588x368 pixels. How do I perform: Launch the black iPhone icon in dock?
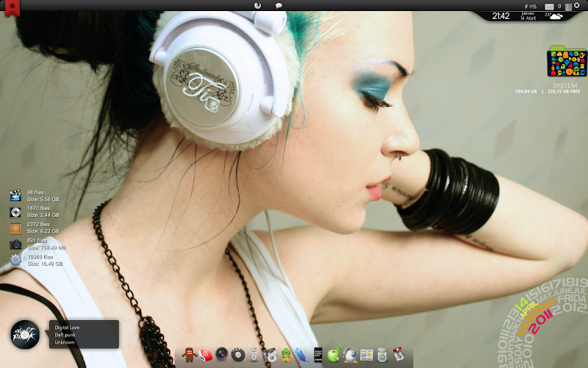tap(318, 355)
